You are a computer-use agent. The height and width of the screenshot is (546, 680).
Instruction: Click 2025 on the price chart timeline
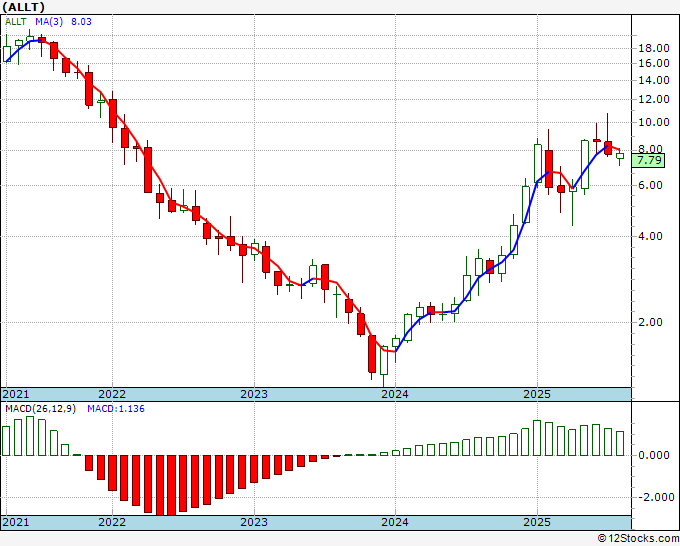(537, 394)
